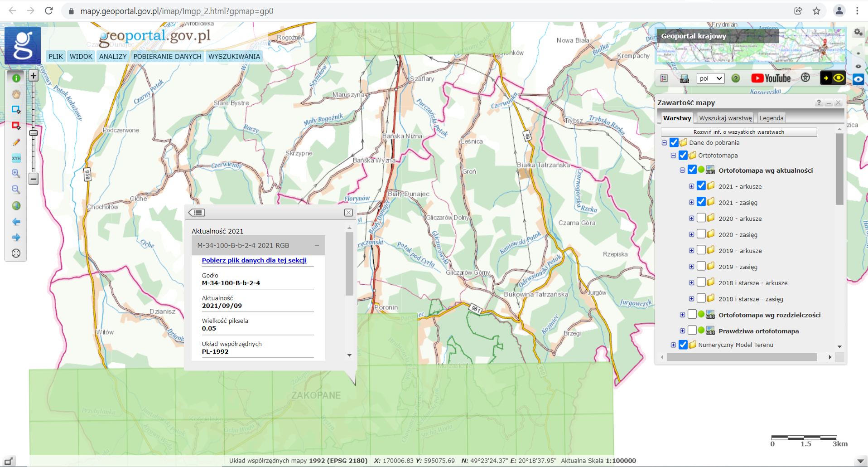Click the magnifier zoom-in tool
The width and height of the screenshot is (868, 467).
click(16, 173)
